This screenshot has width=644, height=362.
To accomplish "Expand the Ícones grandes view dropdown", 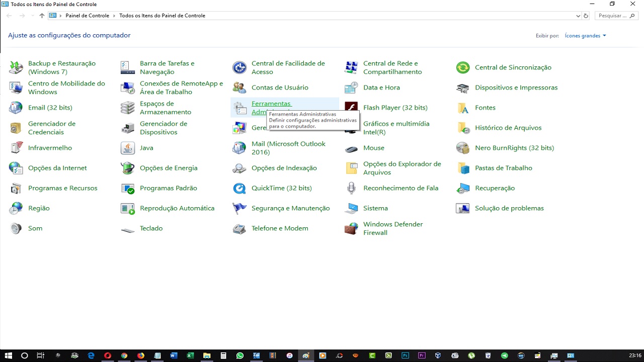I will click(x=585, y=36).
